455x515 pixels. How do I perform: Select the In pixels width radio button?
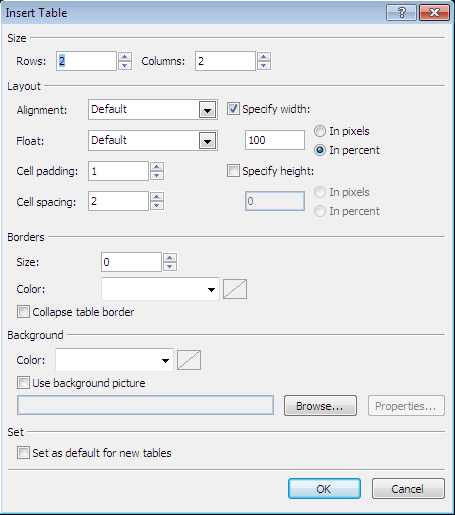pos(320,131)
